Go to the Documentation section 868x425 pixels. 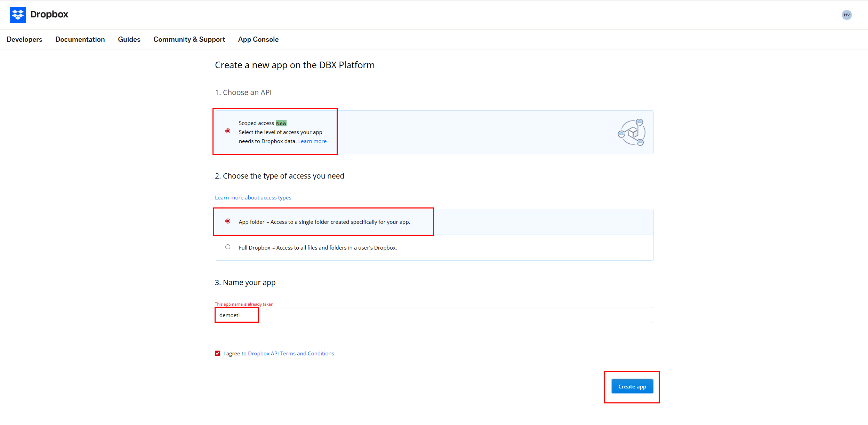(x=80, y=39)
